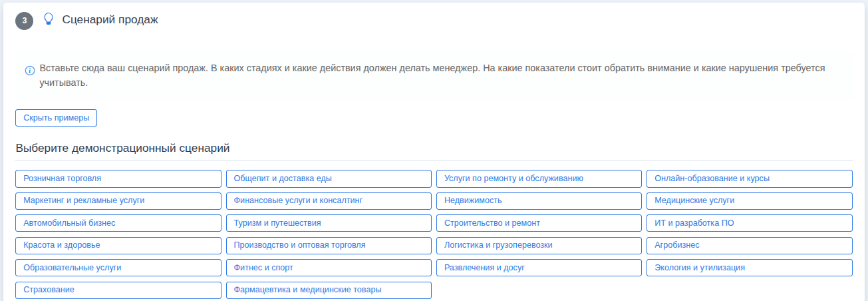Screen dimensions: 868x301
Task: Click the lightbulb icon beside Сценарий продаж
Action: click(x=48, y=19)
